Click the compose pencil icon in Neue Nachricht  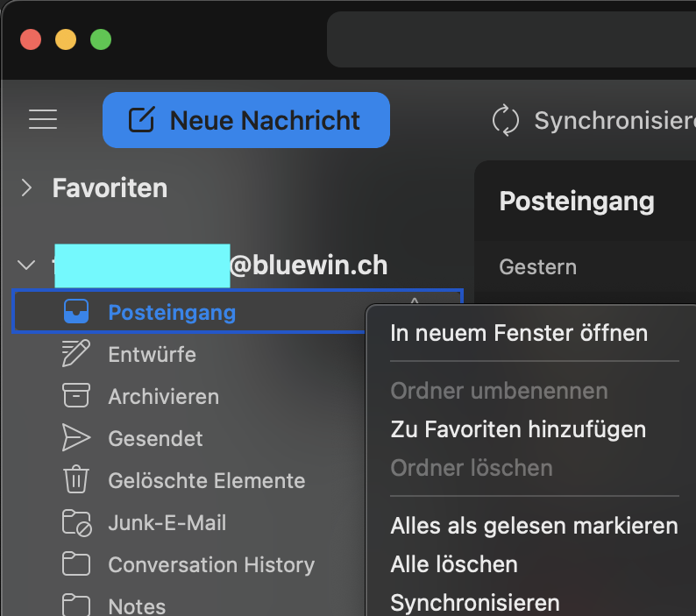pos(142,119)
